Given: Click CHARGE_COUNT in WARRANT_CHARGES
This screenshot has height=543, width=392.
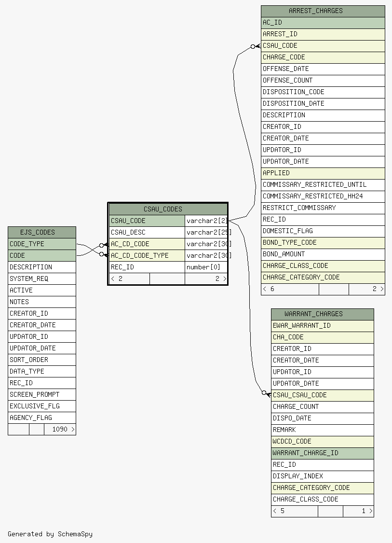Looking at the screenshot, I should click(x=323, y=407).
